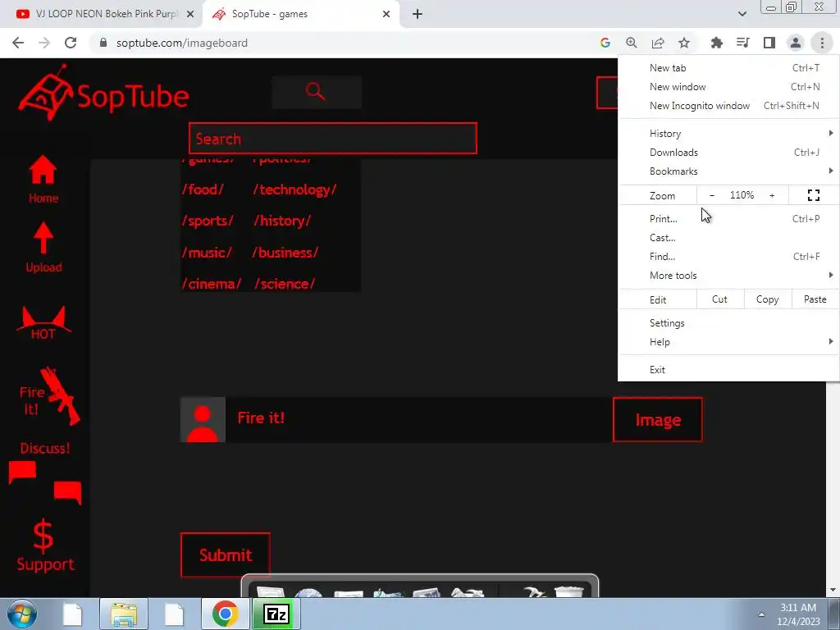Open the Chrome profile avatar
This screenshot has width=840, height=630.
click(796, 43)
